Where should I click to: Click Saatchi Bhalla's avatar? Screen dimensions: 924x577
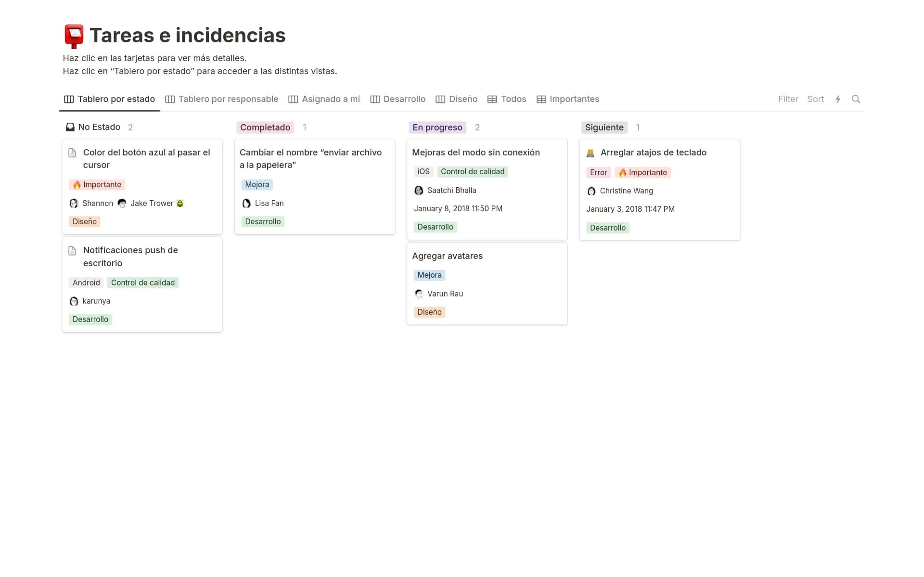click(x=419, y=191)
